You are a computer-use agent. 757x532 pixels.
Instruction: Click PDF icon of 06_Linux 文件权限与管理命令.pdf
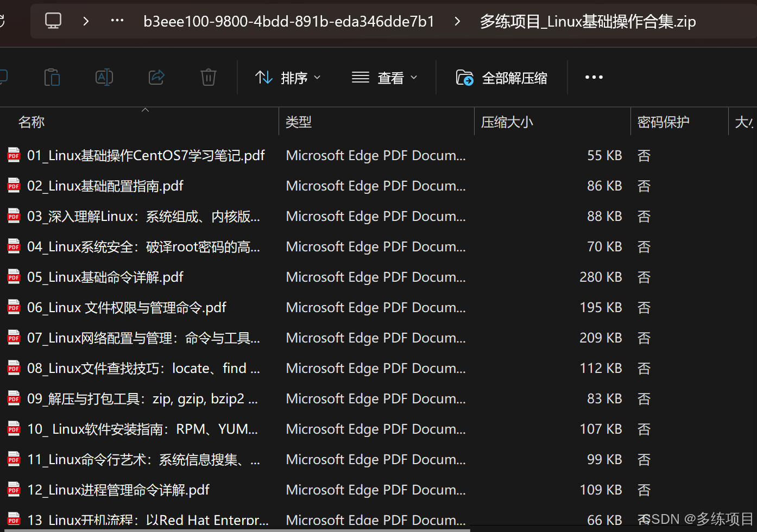[14, 307]
